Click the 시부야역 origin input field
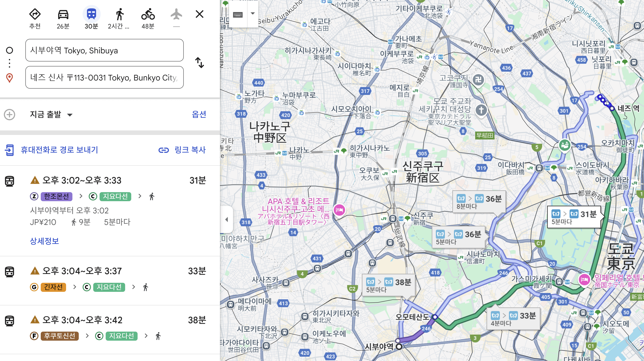Screen dimensions: 644x361 (x=105, y=50)
